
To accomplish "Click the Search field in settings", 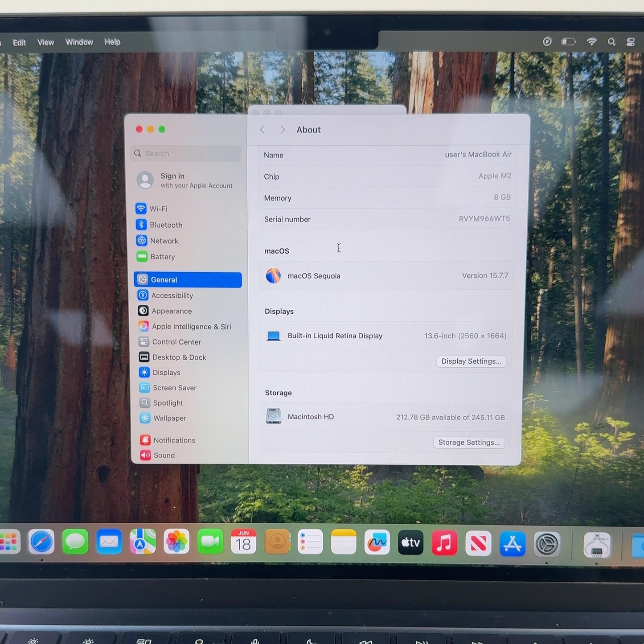I will pos(186,153).
